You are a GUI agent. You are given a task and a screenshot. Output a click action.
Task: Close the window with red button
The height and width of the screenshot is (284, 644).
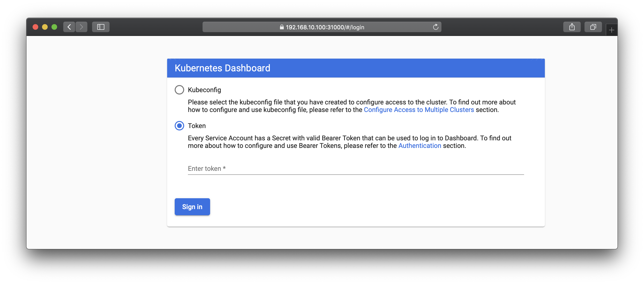click(35, 27)
